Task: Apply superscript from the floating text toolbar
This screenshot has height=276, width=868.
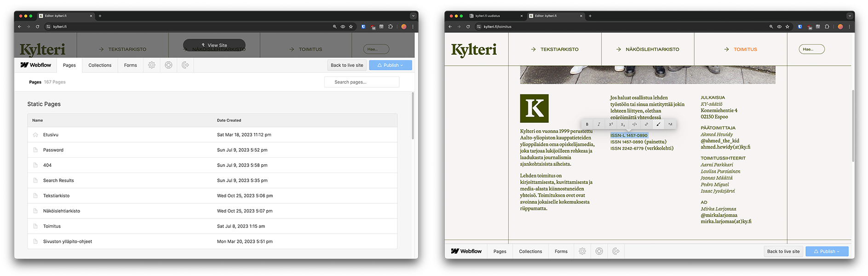Action: coord(611,124)
